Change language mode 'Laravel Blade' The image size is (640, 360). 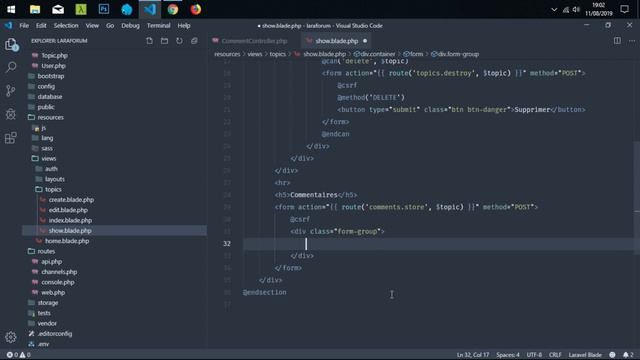[585, 355]
